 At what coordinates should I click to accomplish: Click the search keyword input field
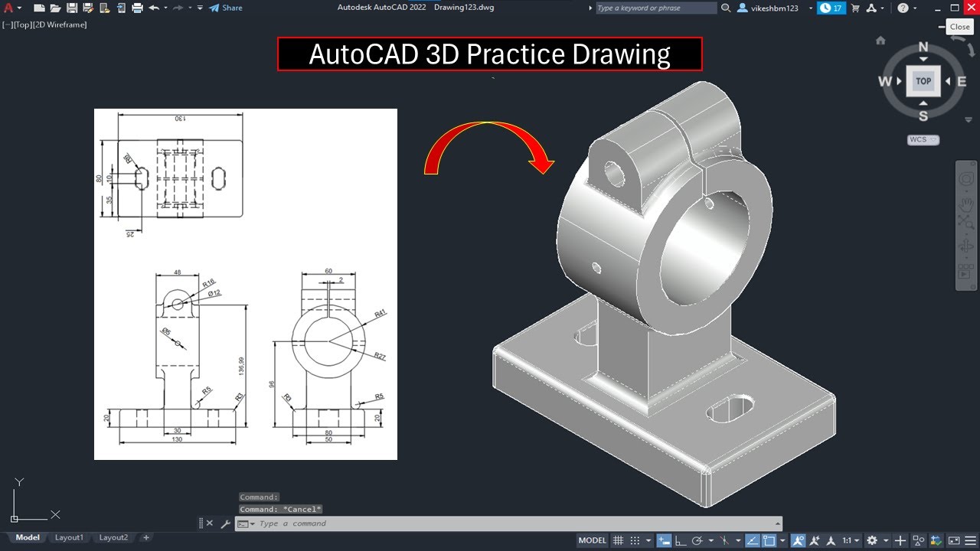pos(655,8)
